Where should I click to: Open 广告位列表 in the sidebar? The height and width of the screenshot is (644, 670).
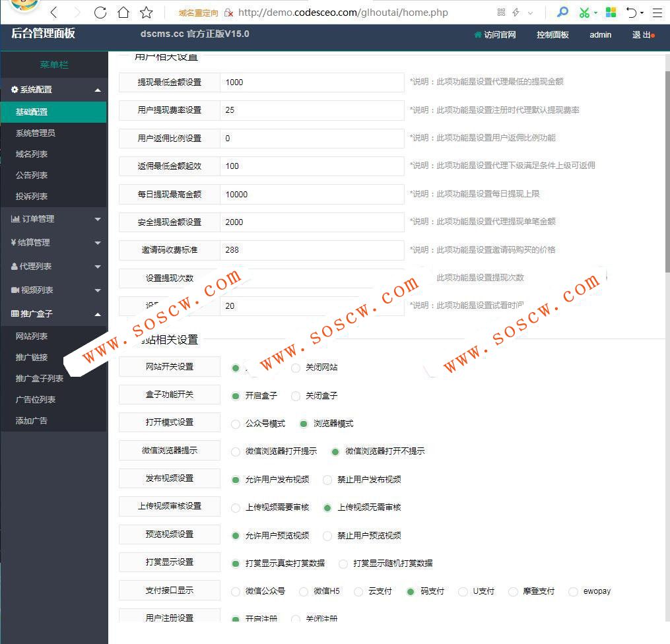[54, 400]
